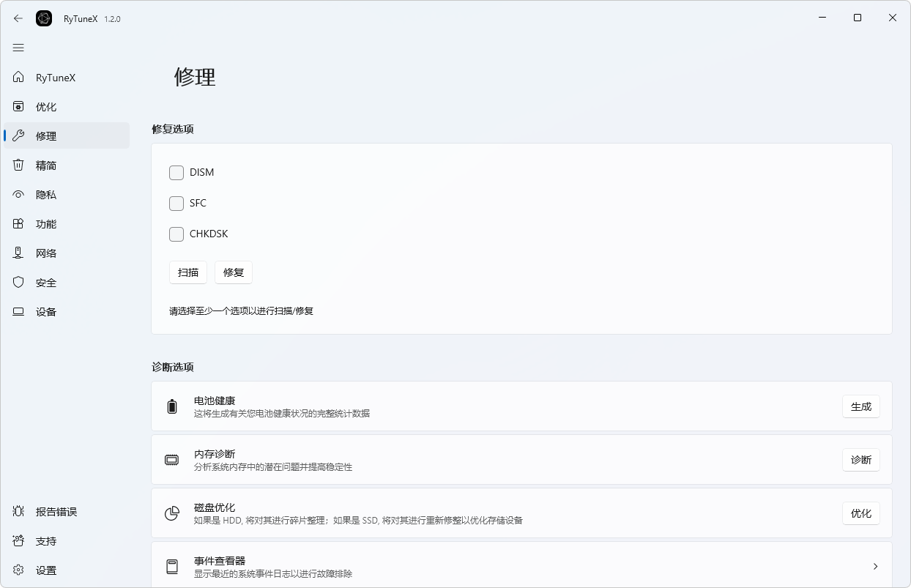Select the 优化 sidebar icon
The image size is (911, 588).
coord(18,106)
